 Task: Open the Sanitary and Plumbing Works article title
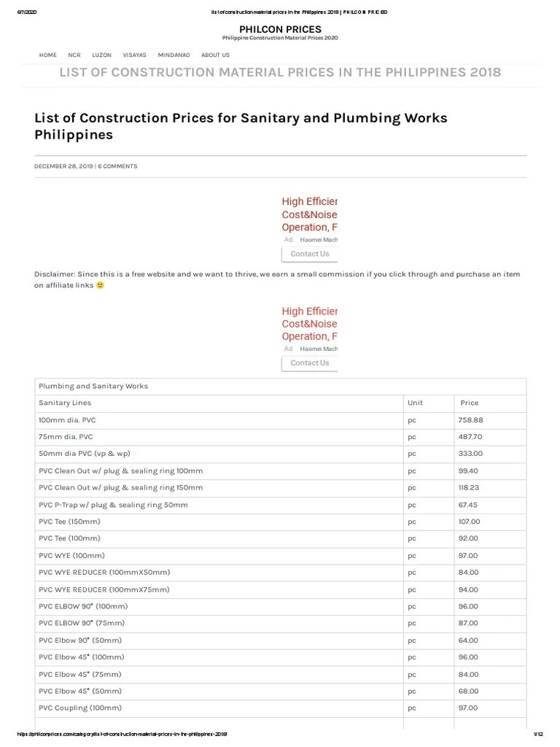(x=240, y=125)
